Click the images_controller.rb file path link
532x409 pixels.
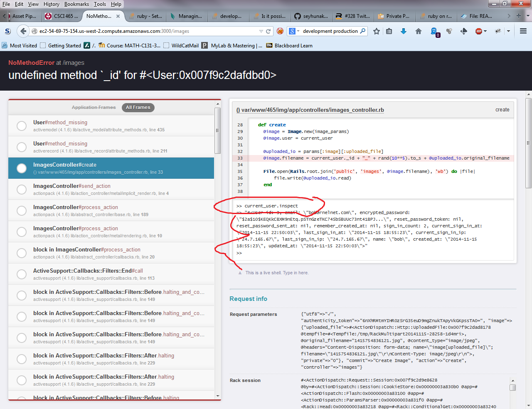pos(310,110)
